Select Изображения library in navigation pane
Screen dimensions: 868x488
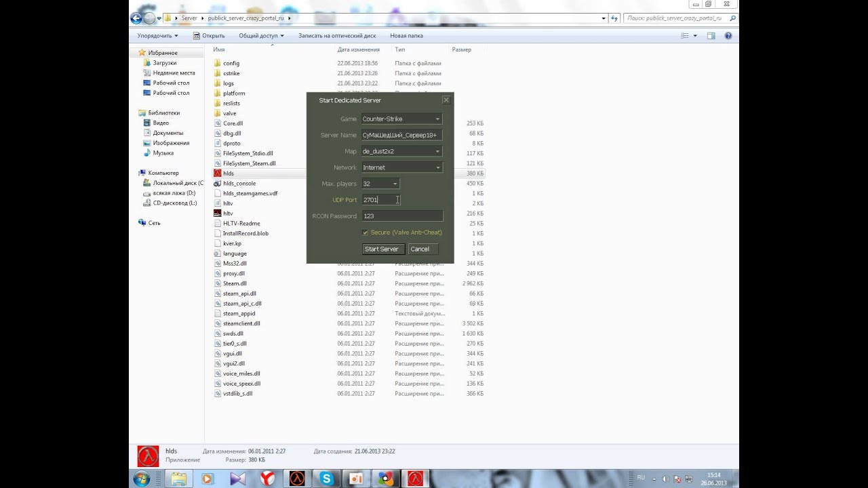coord(171,143)
